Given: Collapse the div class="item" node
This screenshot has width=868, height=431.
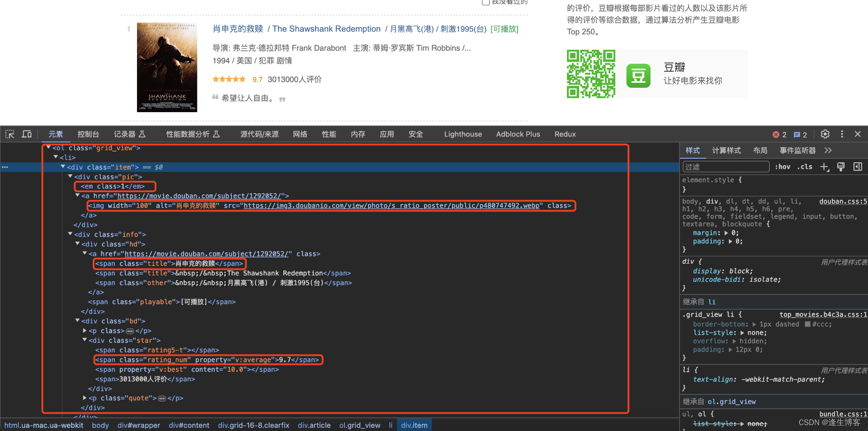Looking at the screenshot, I should [x=63, y=167].
